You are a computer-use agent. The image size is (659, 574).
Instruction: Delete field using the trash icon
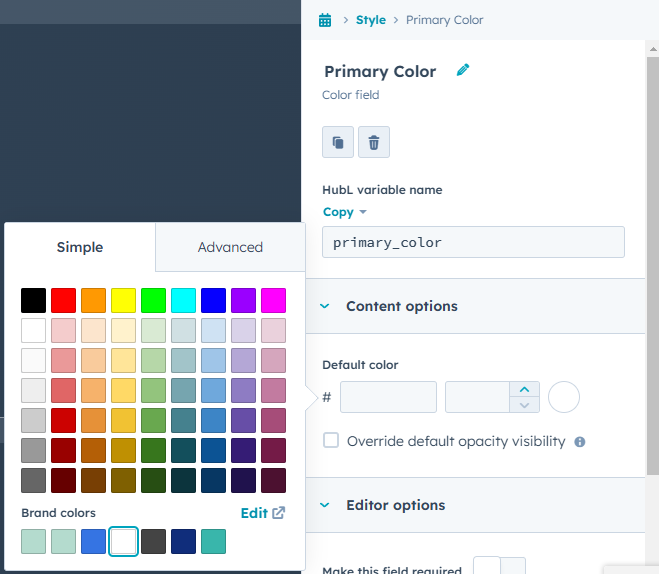click(x=374, y=142)
